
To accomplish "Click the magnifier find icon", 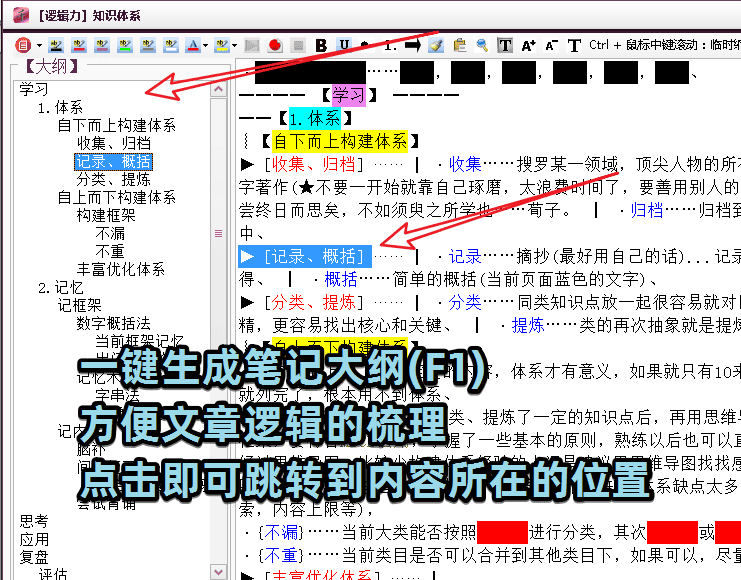I will [482, 45].
